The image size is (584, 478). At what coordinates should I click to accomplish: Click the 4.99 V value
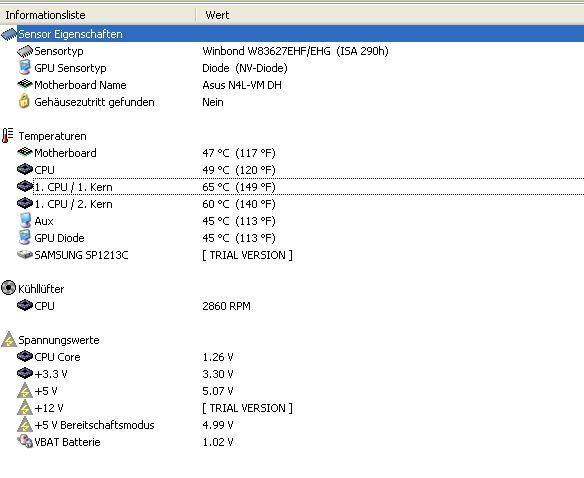[x=218, y=425]
